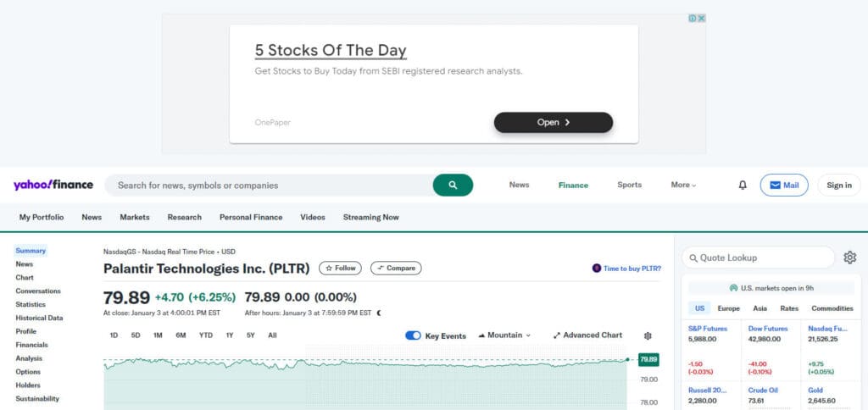This screenshot has height=410, width=868.
Task: Open the 5 Stocks Of The Day ad title
Action: tap(331, 51)
